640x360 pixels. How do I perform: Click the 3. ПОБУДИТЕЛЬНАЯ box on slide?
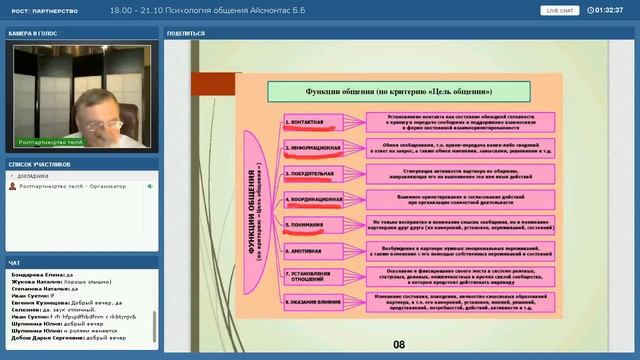tap(313, 174)
